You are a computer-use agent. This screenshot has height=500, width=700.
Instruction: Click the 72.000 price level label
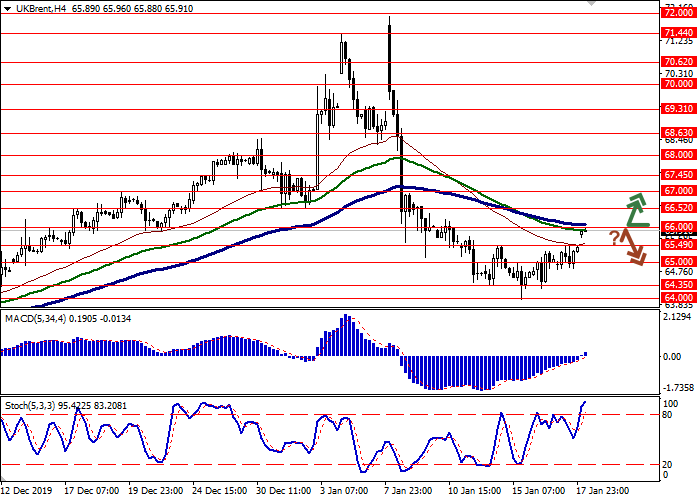677,13
